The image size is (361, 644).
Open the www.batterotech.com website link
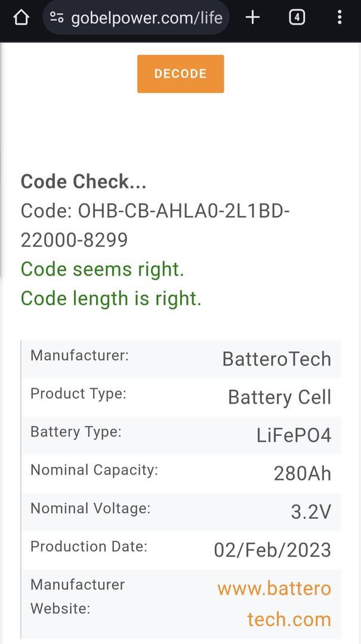[274, 603]
